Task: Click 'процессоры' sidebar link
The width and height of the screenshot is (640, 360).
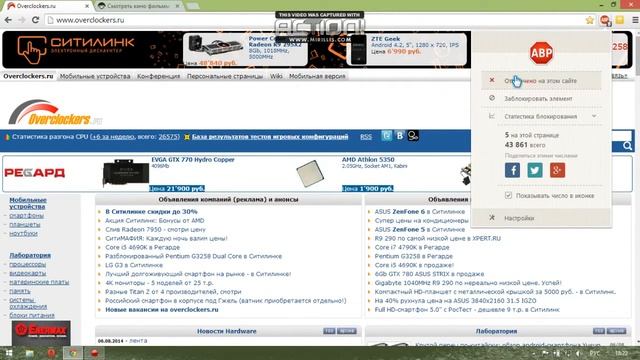Action: point(27,264)
